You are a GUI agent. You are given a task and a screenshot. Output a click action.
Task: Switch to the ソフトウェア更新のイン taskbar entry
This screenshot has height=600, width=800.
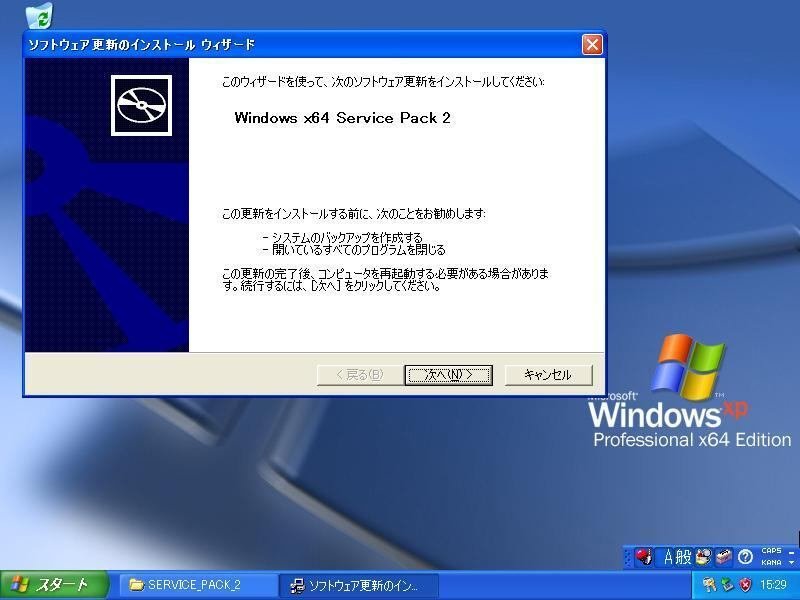coord(360,584)
